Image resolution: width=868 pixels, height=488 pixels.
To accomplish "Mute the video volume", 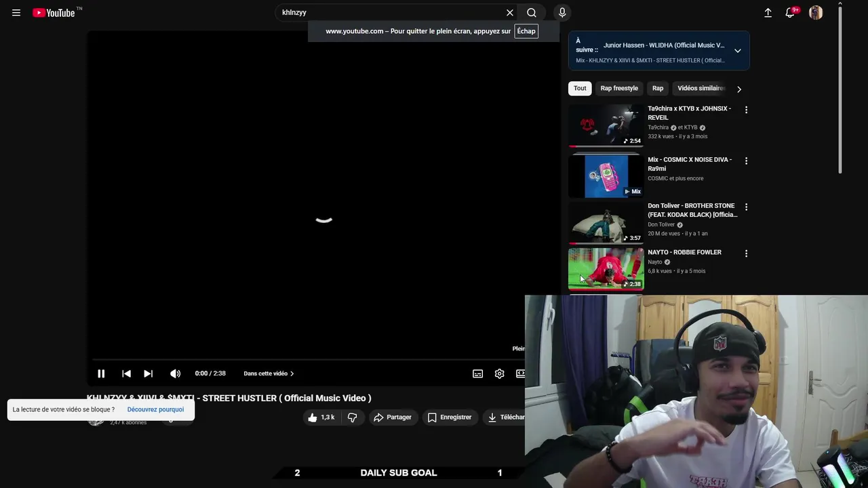I will coord(175,373).
